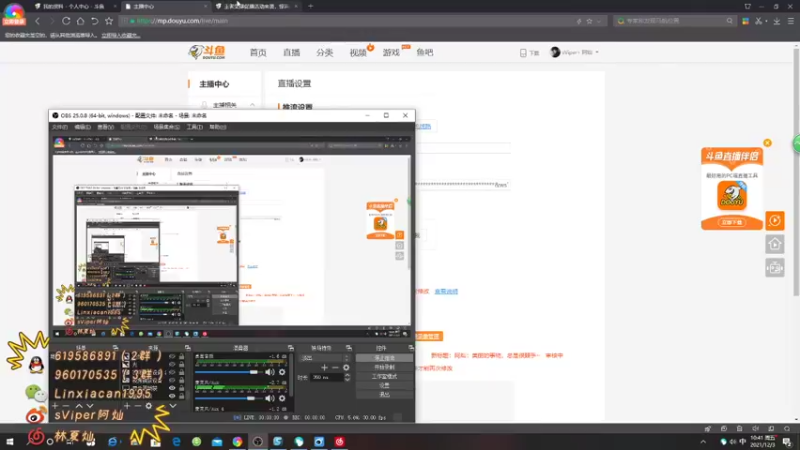The height and width of the screenshot is (450, 800).
Task: Toggle lock of second source row
Action: click(x=181, y=364)
